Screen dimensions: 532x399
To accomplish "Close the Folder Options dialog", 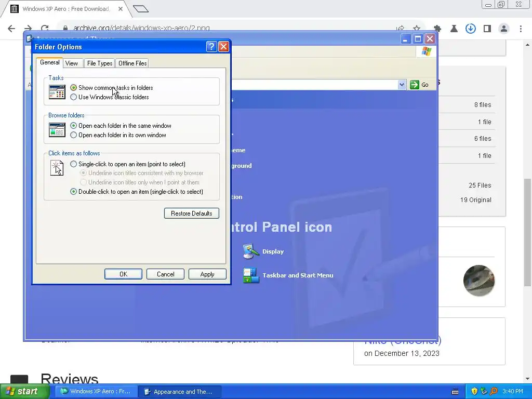I will coord(223,46).
